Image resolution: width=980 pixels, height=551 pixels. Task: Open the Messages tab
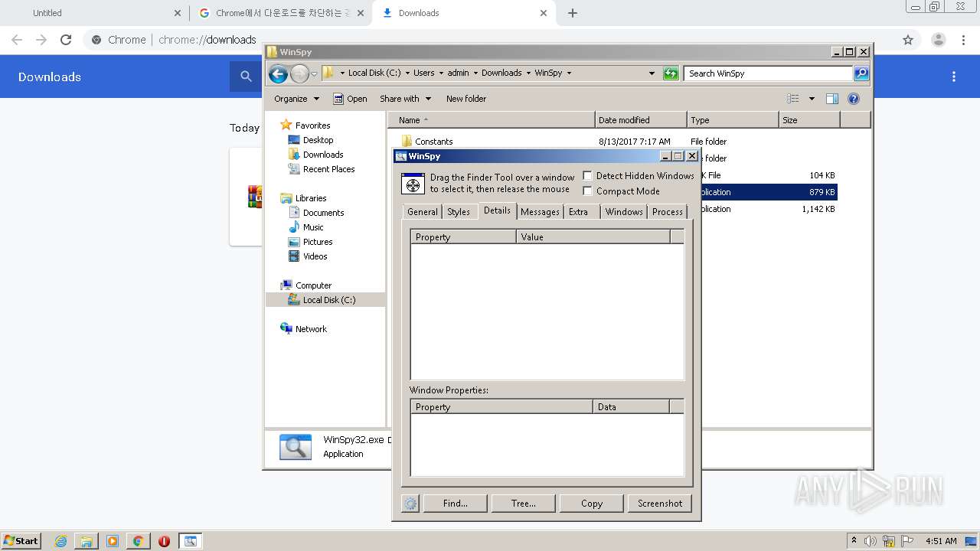(540, 212)
